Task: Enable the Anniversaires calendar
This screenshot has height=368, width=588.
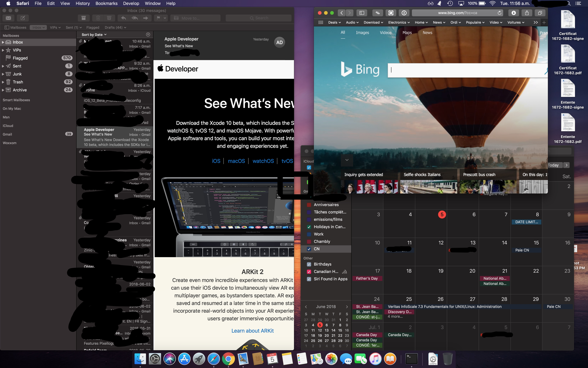Action: (x=309, y=205)
